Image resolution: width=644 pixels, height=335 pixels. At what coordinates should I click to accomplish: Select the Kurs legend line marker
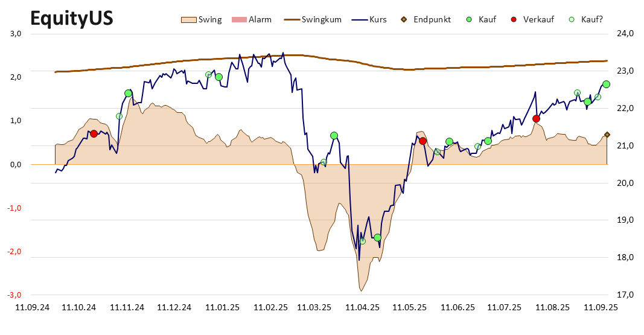359,20
